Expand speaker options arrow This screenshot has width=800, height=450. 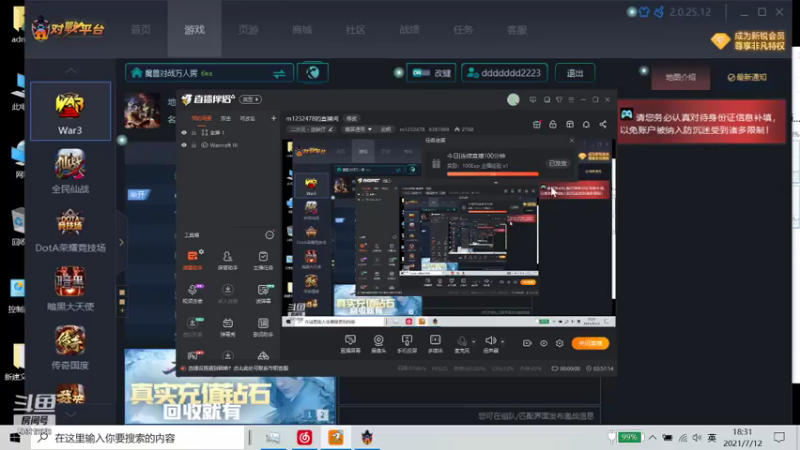pyautogui.click(x=502, y=342)
